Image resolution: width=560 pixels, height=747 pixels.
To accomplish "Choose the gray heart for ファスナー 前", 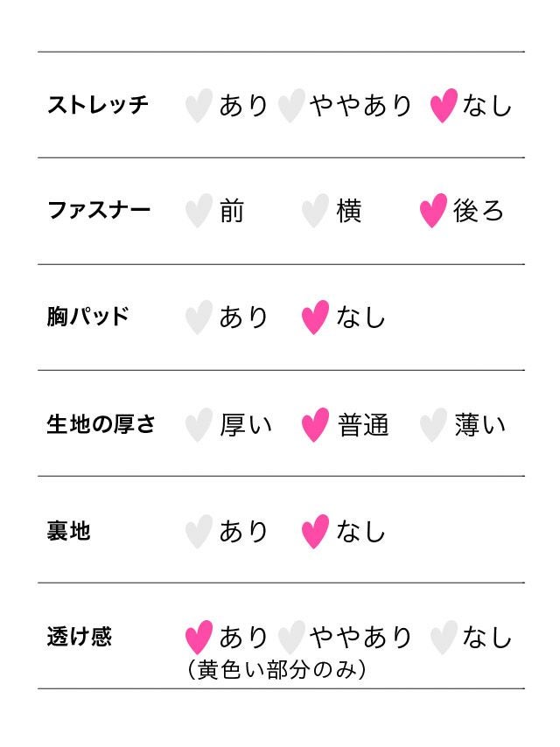I will [199, 212].
